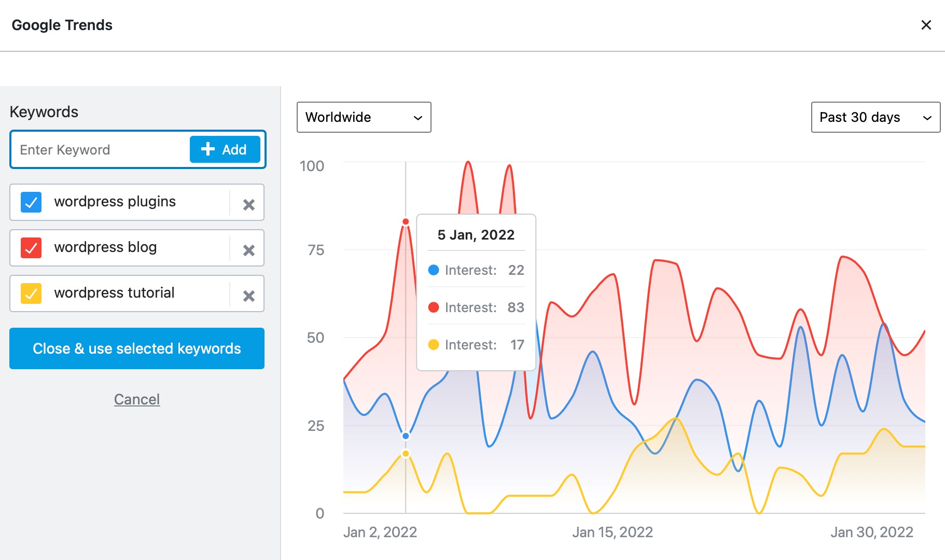
Task: Click the Google Trends title
Action: pos(62,25)
